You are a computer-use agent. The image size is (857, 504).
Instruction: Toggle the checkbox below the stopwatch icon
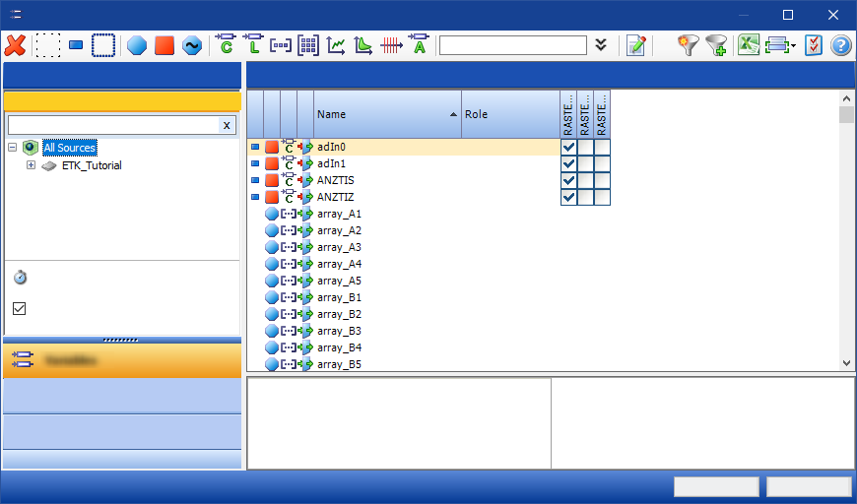[20, 308]
